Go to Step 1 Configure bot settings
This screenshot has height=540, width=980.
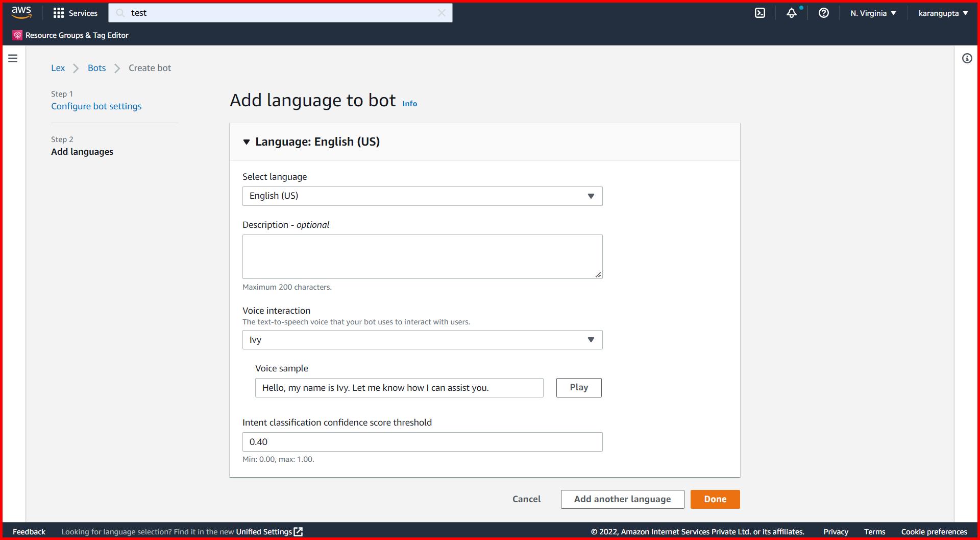click(x=96, y=106)
